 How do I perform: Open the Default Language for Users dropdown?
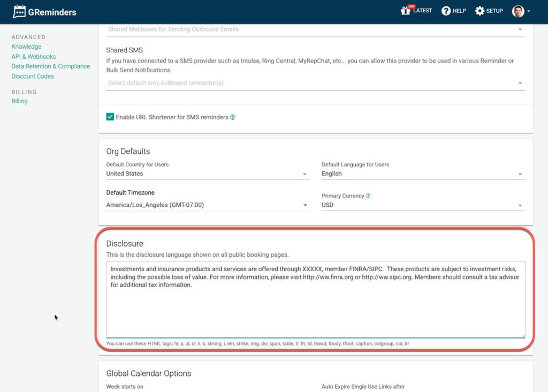423,174
